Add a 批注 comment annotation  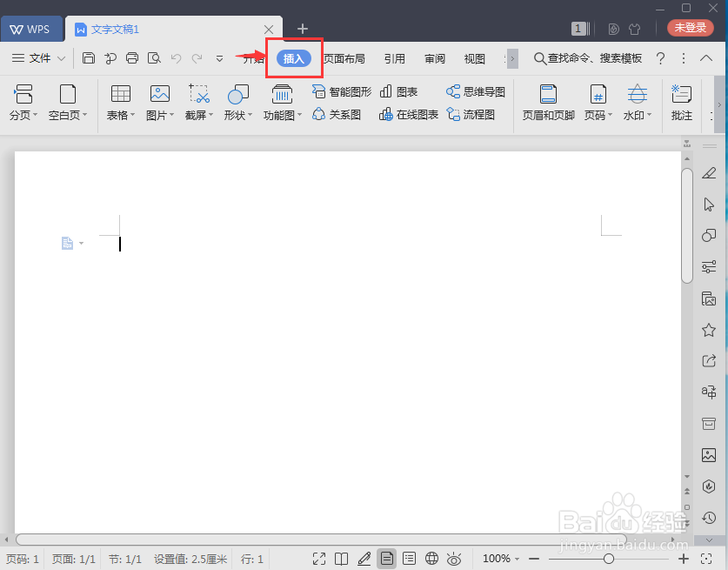coord(681,100)
